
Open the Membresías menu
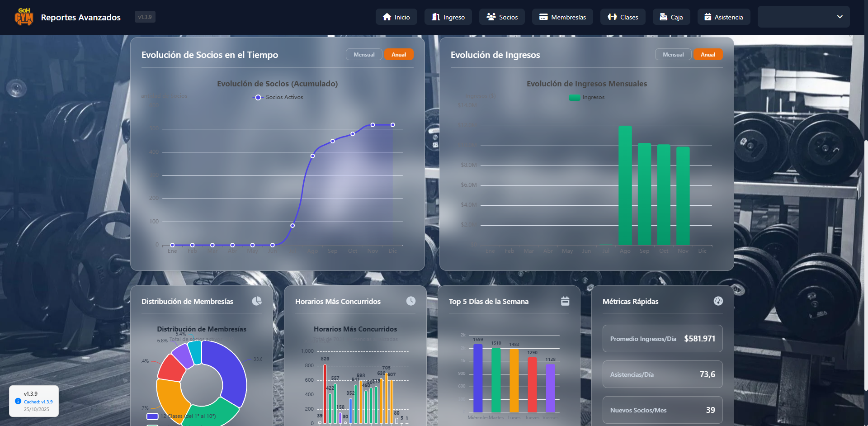click(x=562, y=17)
